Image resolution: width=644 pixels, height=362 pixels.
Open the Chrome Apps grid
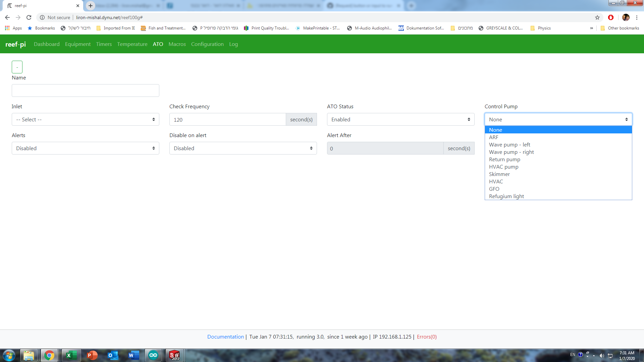[7, 28]
